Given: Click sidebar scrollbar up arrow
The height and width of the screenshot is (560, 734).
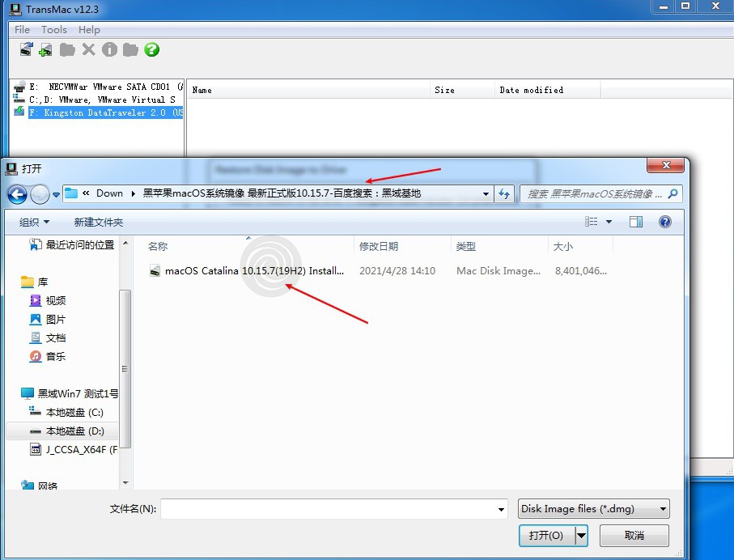Looking at the screenshot, I should [x=125, y=244].
